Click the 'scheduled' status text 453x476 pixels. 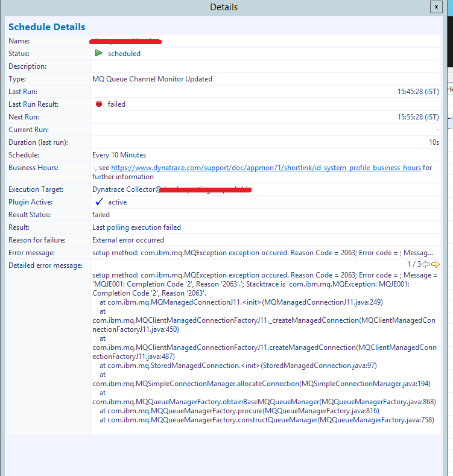pos(124,54)
